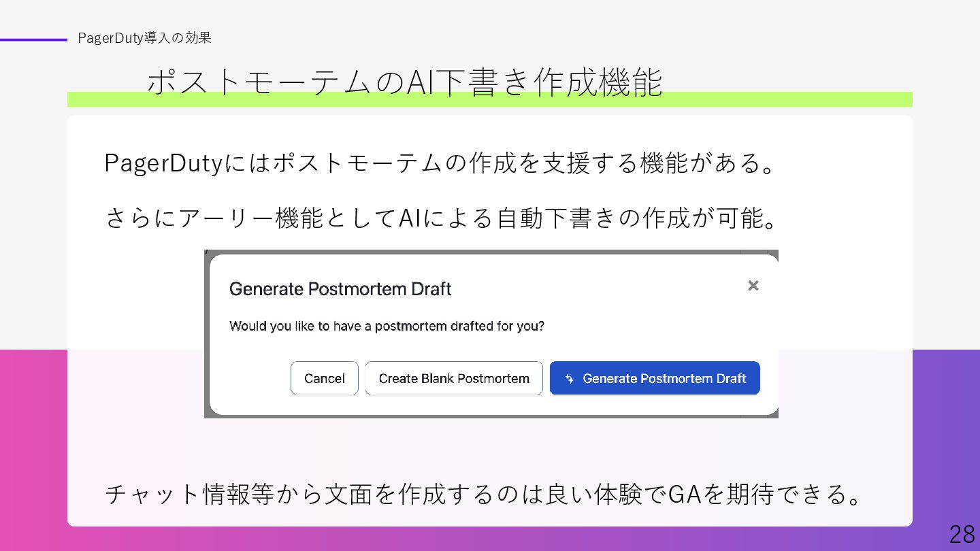Image resolution: width=980 pixels, height=551 pixels.
Task: Close the Generate Postmortem Draft dialog
Action: pos(753,286)
